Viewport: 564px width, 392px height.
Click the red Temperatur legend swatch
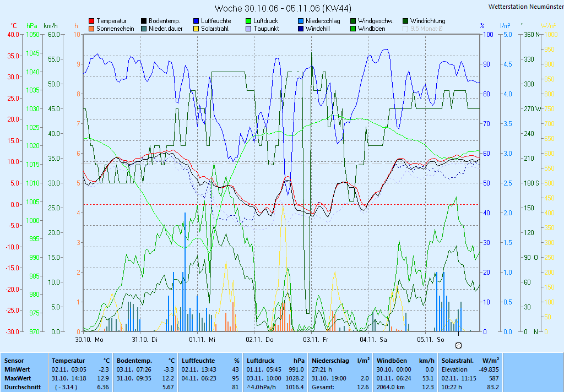[92, 21]
